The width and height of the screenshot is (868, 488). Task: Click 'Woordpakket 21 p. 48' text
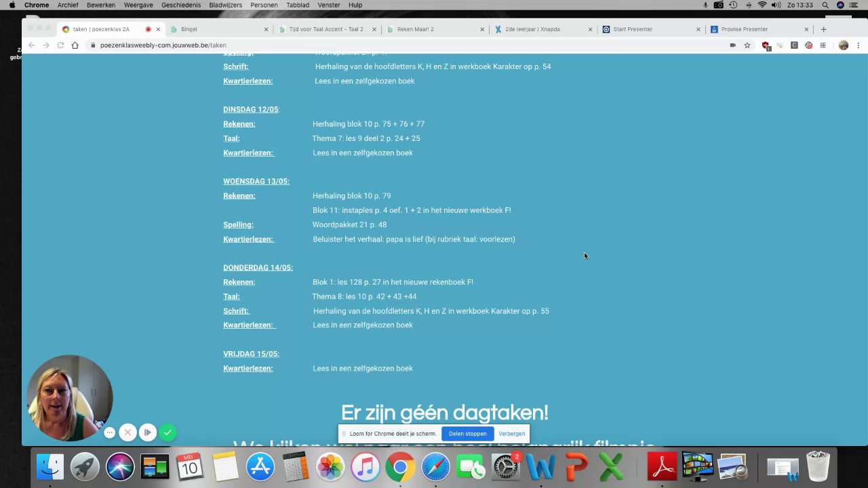tap(349, 225)
